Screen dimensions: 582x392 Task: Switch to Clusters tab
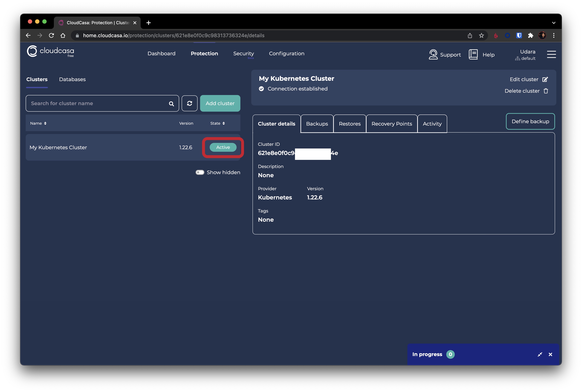point(37,79)
